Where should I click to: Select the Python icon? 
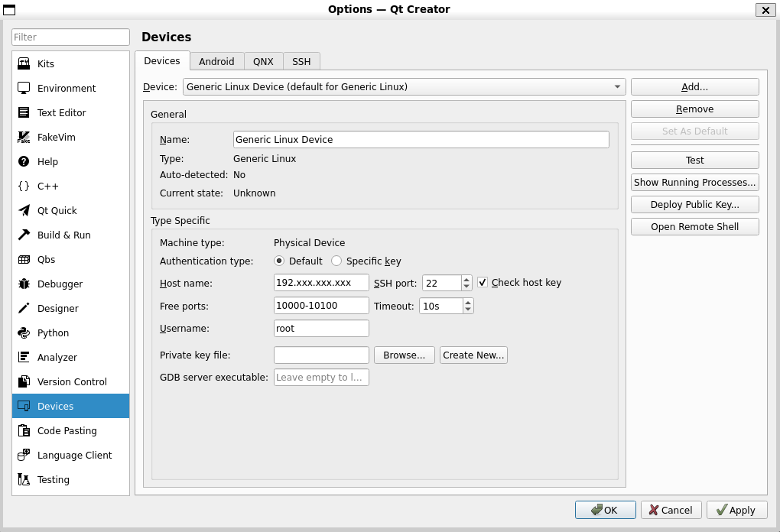(x=24, y=332)
